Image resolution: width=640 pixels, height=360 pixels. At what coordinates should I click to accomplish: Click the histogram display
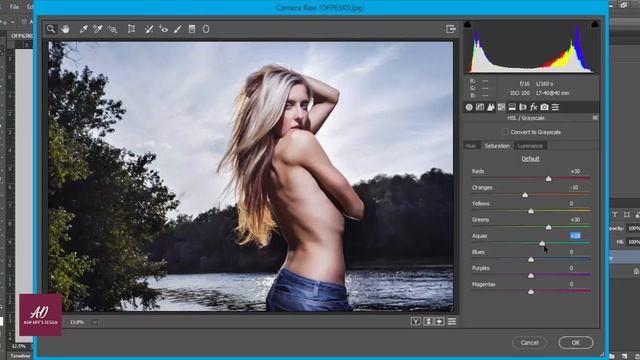[531, 47]
